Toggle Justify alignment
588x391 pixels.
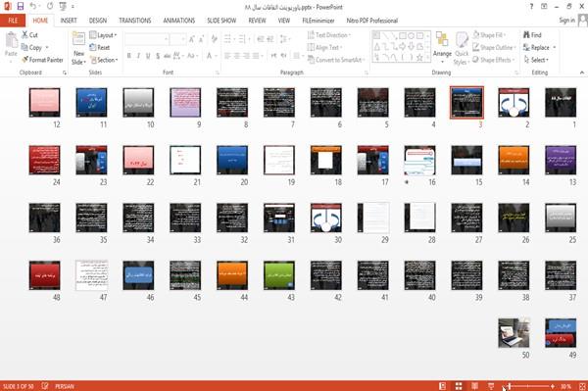coord(256,56)
